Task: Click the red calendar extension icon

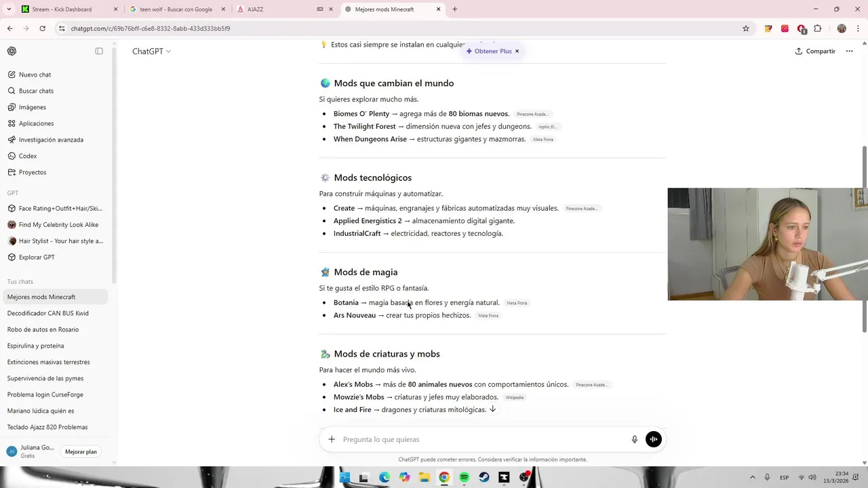Action: coord(785,28)
